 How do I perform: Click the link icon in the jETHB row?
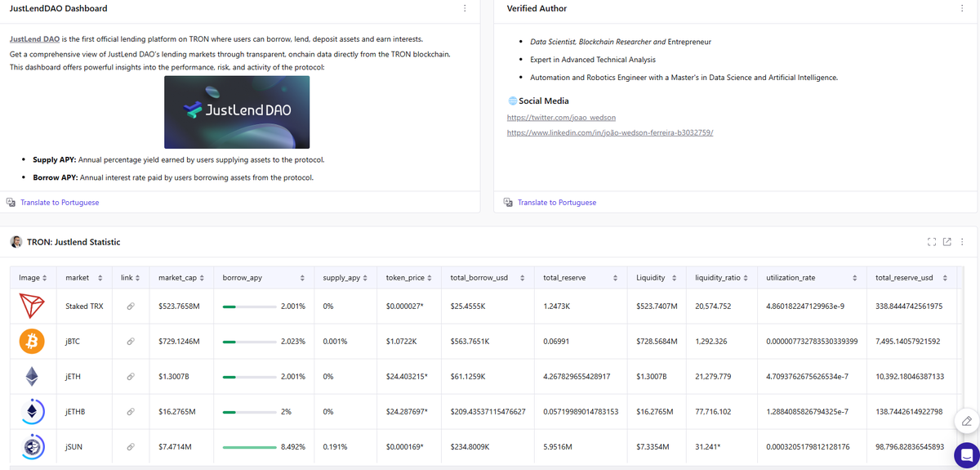point(131,412)
